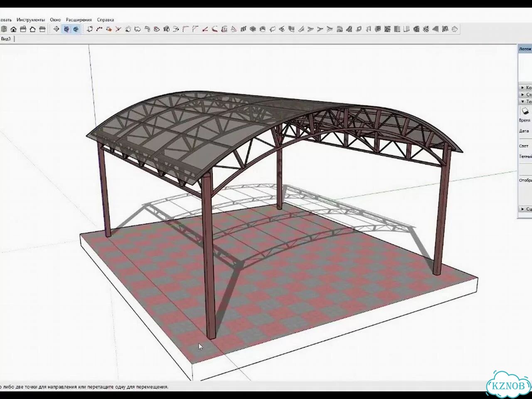
Task: Click the Лоток tray title bar
Action: (525, 49)
